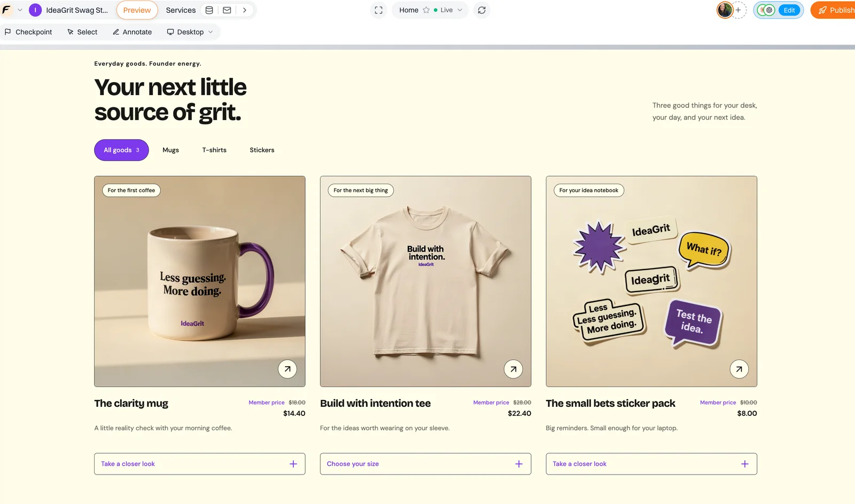Open the Home page dropdown chevron

(x=460, y=10)
